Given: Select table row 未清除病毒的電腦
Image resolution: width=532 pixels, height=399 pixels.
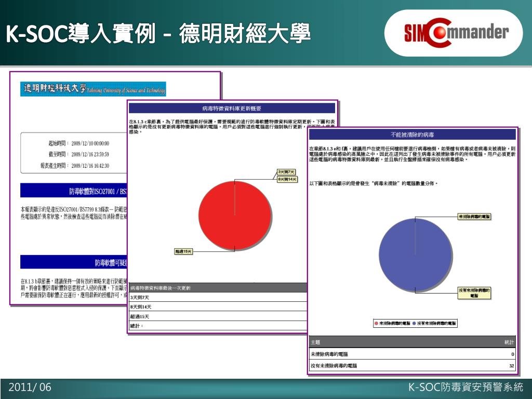Looking at the screenshot, I should click(412, 354).
